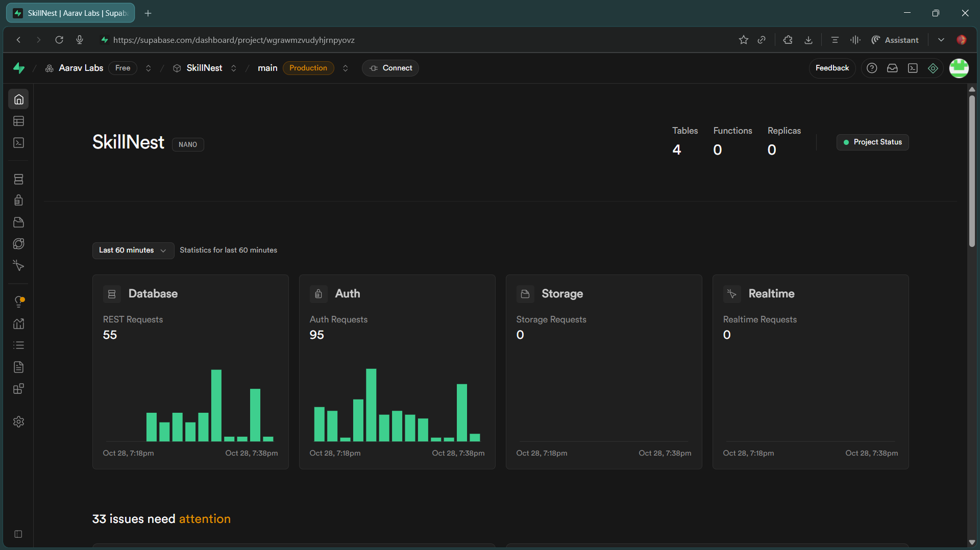Click scrollbar down arrow
The width and height of the screenshot is (980, 550).
[972, 542]
